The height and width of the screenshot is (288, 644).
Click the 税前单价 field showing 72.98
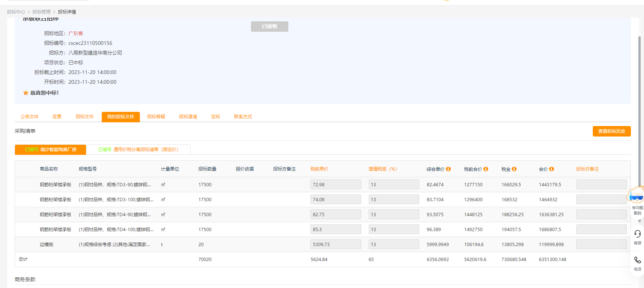pos(335,184)
